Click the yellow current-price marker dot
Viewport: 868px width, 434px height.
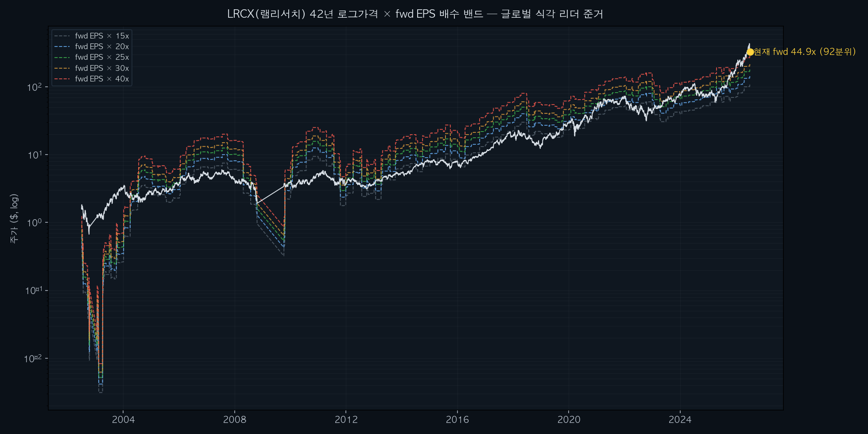point(750,52)
